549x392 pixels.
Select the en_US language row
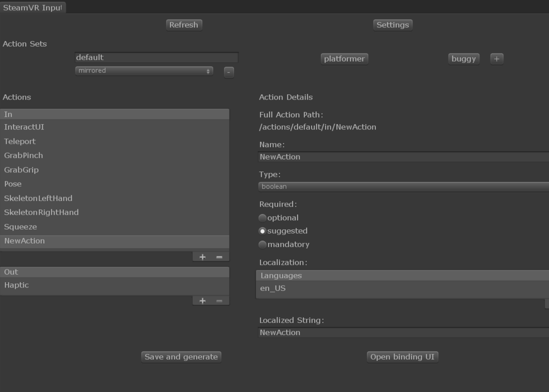(x=403, y=288)
